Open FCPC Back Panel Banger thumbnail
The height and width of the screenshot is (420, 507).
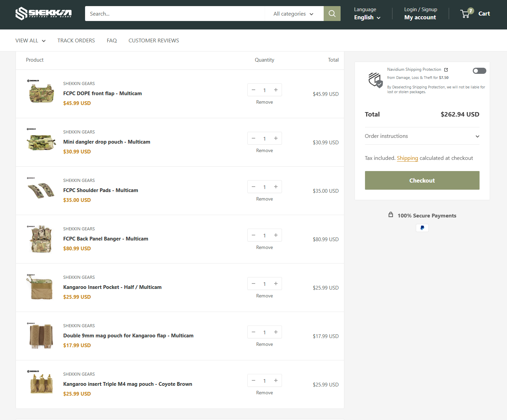click(x=41, y=239)
